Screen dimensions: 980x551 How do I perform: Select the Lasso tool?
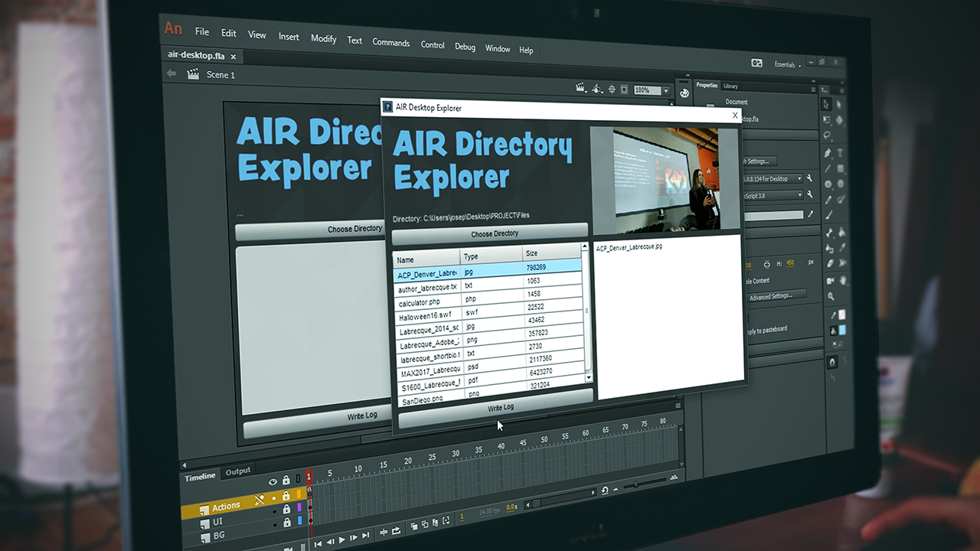(828, 135)
